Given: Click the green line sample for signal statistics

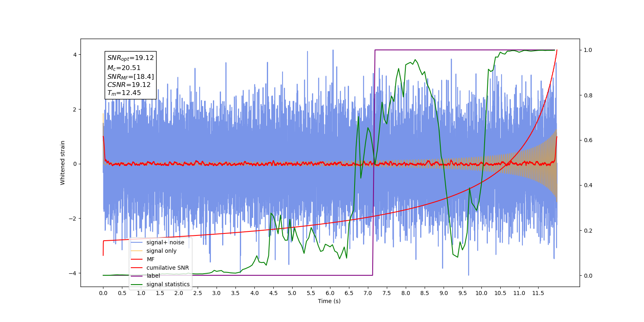Looking at the screenshot, I should [x=137, y=285].
